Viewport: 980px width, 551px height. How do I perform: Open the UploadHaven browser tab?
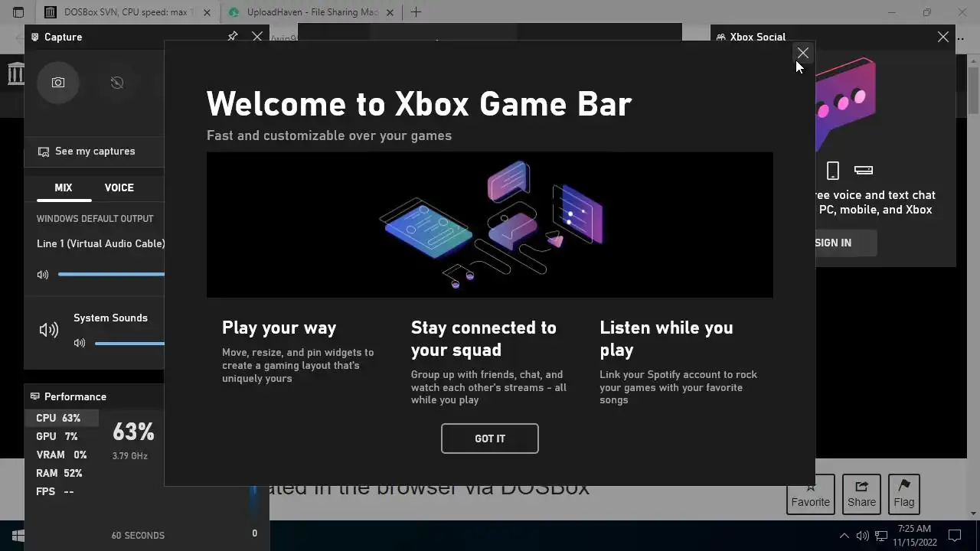(312, 12)
